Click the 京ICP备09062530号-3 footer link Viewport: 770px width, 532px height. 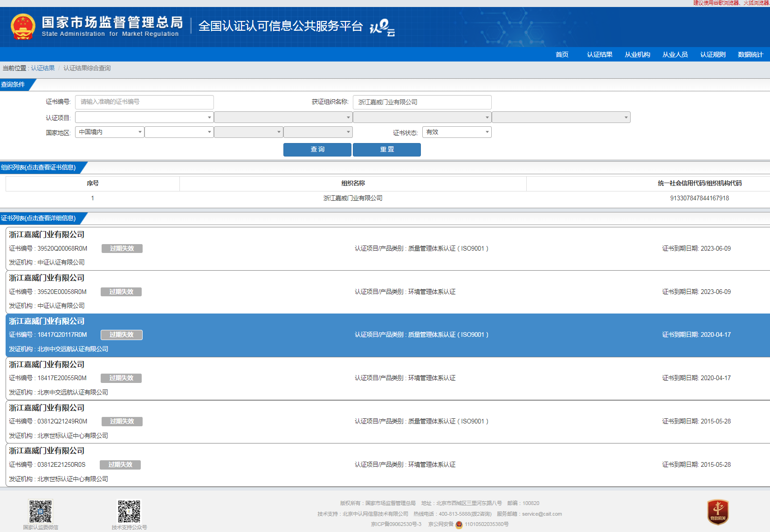(x=396, y=525)
